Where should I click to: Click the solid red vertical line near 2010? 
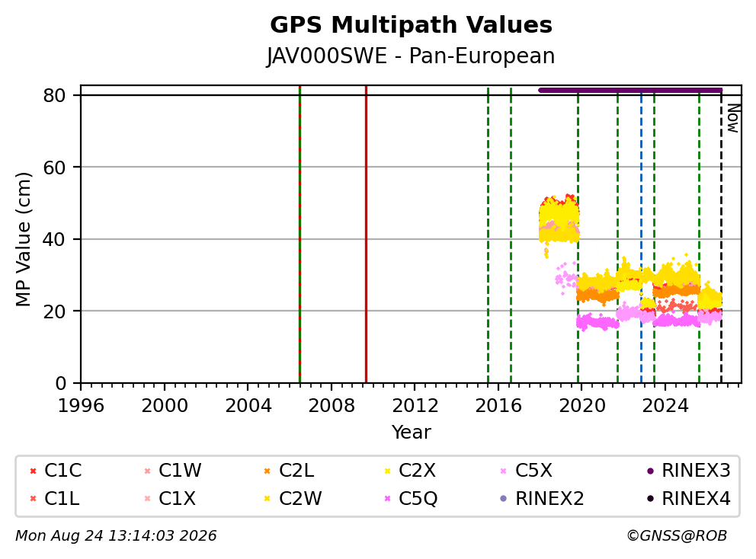tap(366, 235)
